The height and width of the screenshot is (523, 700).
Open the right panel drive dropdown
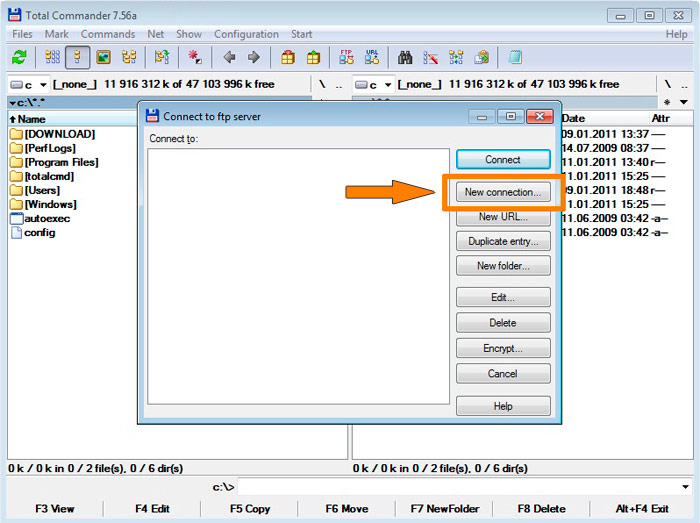point(375,85)
